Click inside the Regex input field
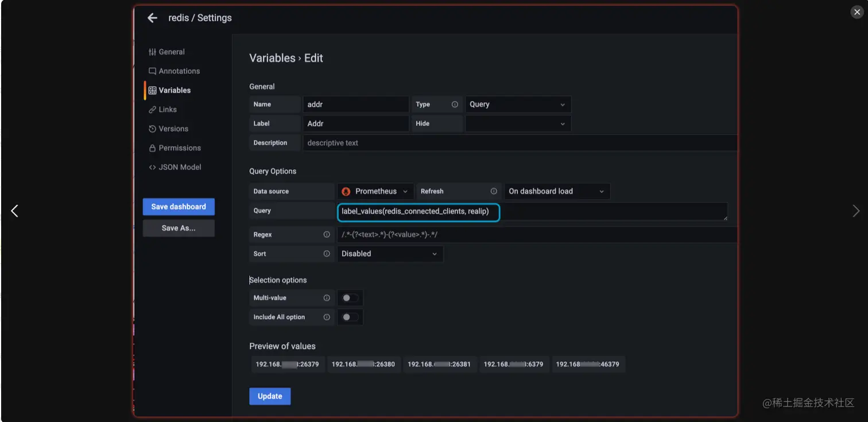The image size is (868, 422). 537,234
